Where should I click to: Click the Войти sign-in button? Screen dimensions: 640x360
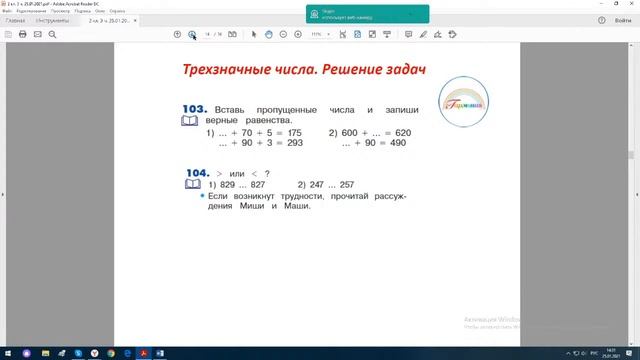click(623, 20)
